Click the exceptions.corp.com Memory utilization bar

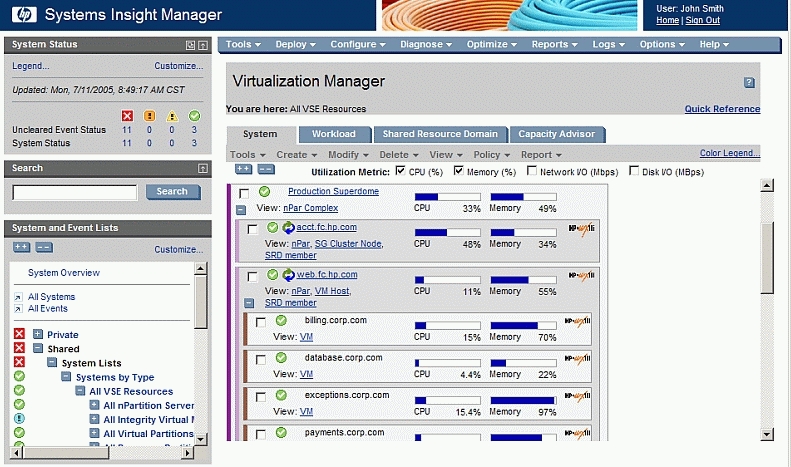523,400
